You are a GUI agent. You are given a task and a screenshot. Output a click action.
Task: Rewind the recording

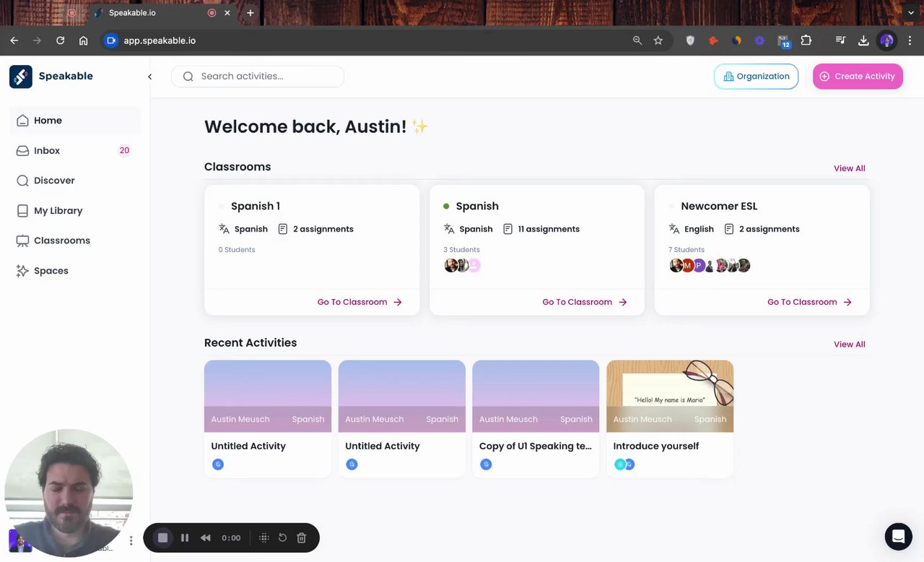coord(206,537)
